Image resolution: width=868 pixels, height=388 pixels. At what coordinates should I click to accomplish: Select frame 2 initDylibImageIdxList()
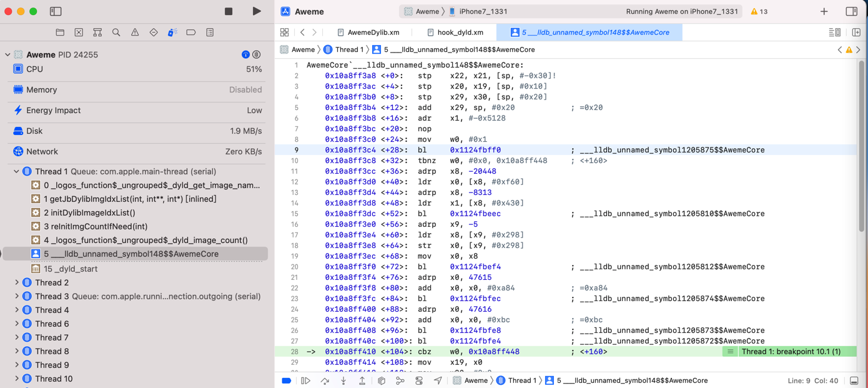coord(83,212)
